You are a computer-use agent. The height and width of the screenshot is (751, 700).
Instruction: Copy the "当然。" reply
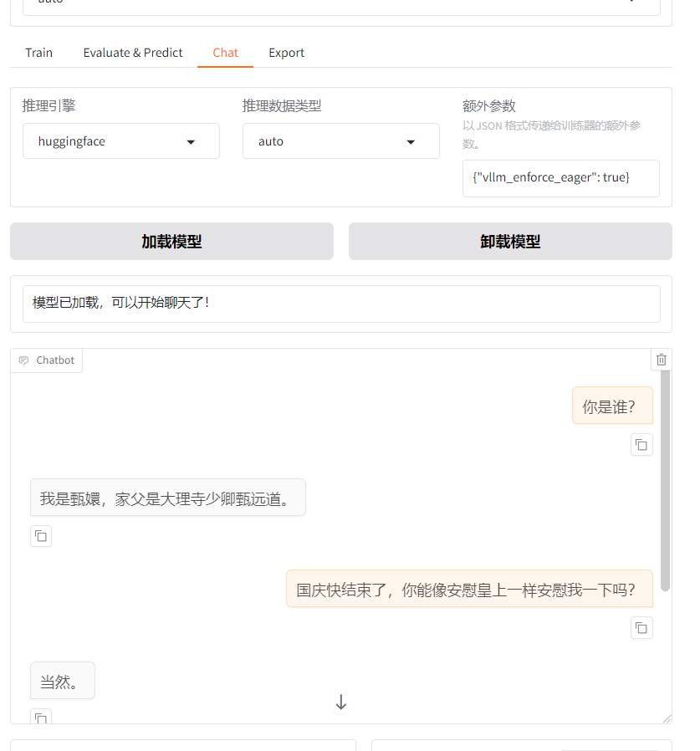41,717
